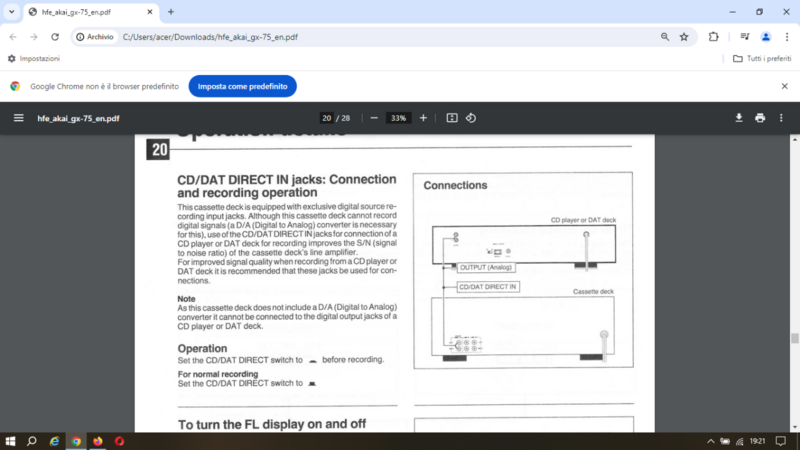Download the PDF file
The width and height of the screenshot is (800, 450).
739,118
